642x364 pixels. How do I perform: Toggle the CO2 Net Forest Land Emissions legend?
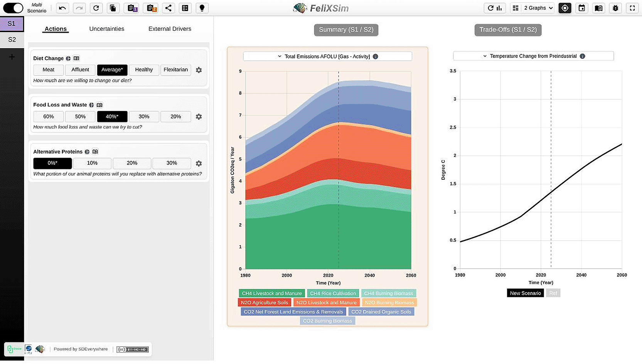point(293,312)
